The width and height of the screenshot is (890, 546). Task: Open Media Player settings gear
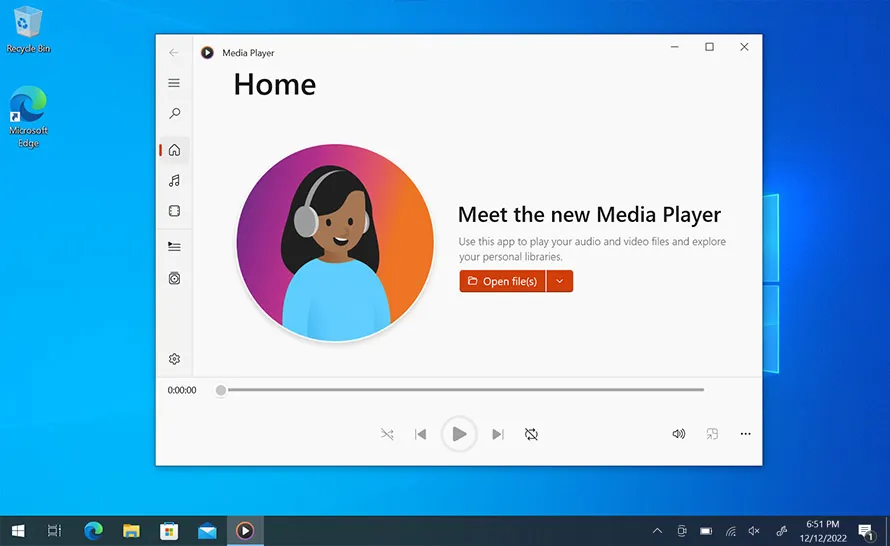[174, 359]
